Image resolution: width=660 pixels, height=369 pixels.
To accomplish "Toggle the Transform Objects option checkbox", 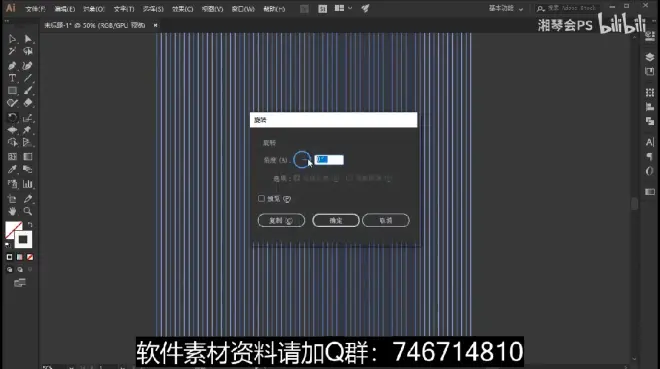I will point(297,178).
